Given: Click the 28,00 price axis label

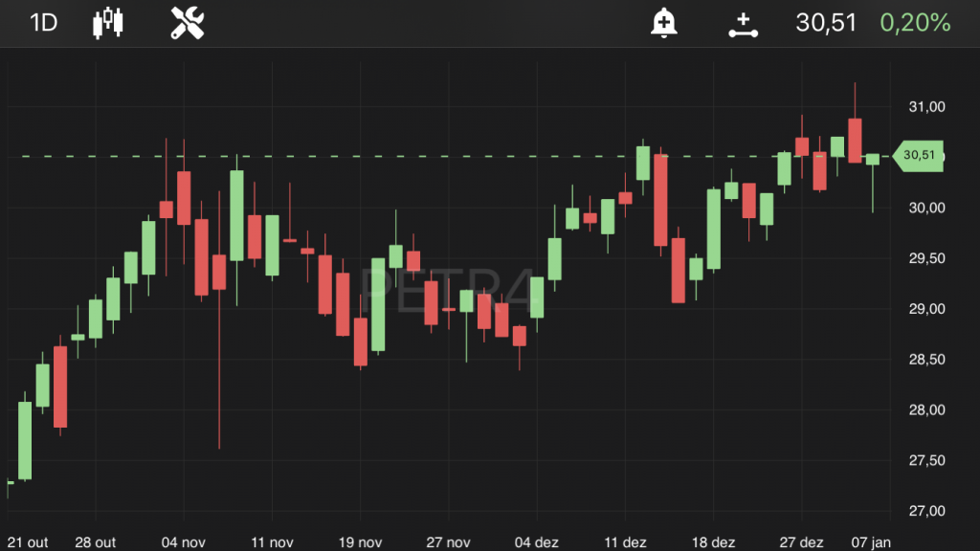Looking at the screenshot, I should 926,410.
